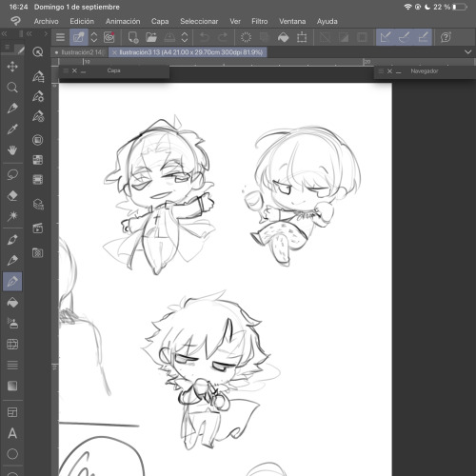Open the Material folder palette icon
This screenshot has height=476, width=476.
pos(38,253)
